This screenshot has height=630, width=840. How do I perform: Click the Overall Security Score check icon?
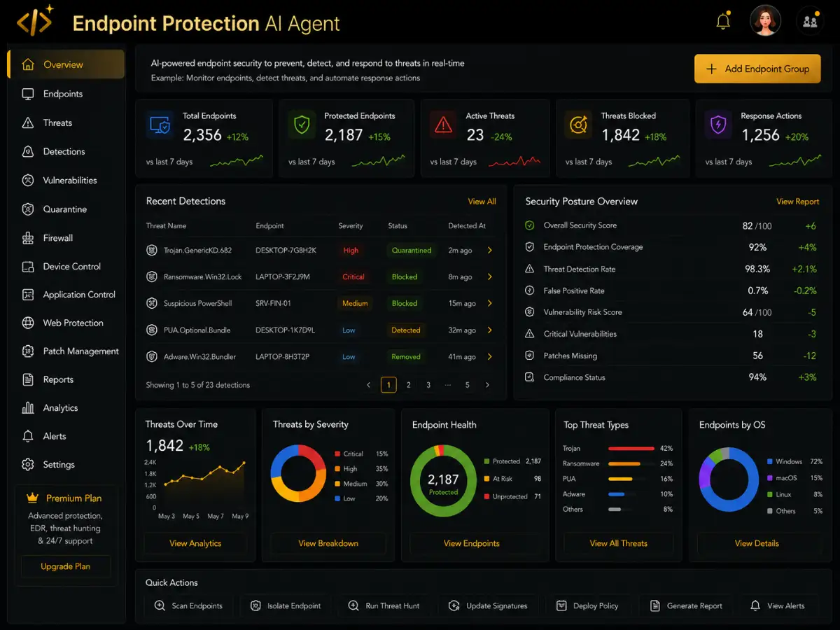click(529, 225)
